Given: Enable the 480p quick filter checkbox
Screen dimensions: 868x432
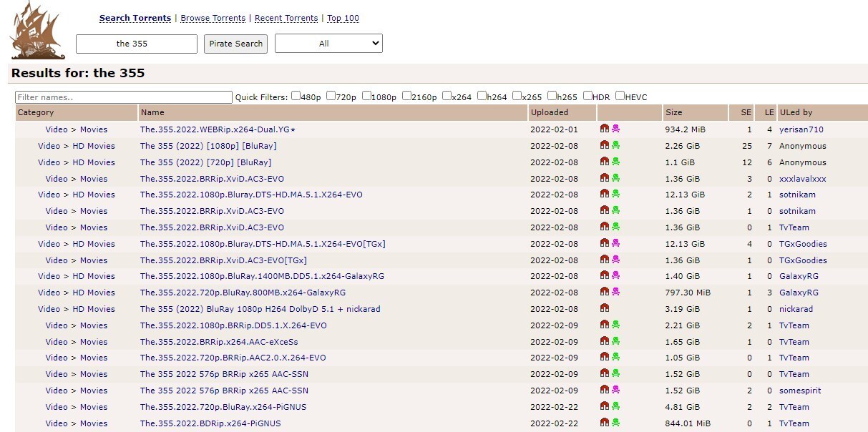Looking at the screenshot, I should [x=296, y=97].
